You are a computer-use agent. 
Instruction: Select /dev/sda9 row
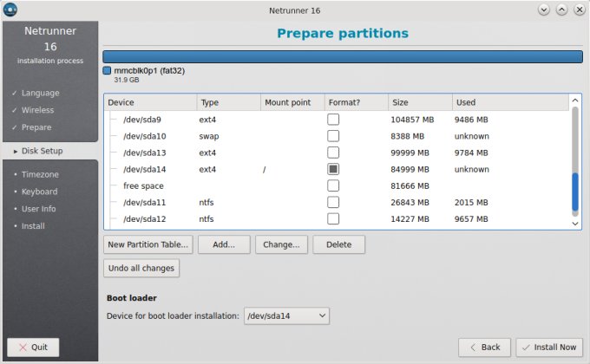click(x=337, y=120)
